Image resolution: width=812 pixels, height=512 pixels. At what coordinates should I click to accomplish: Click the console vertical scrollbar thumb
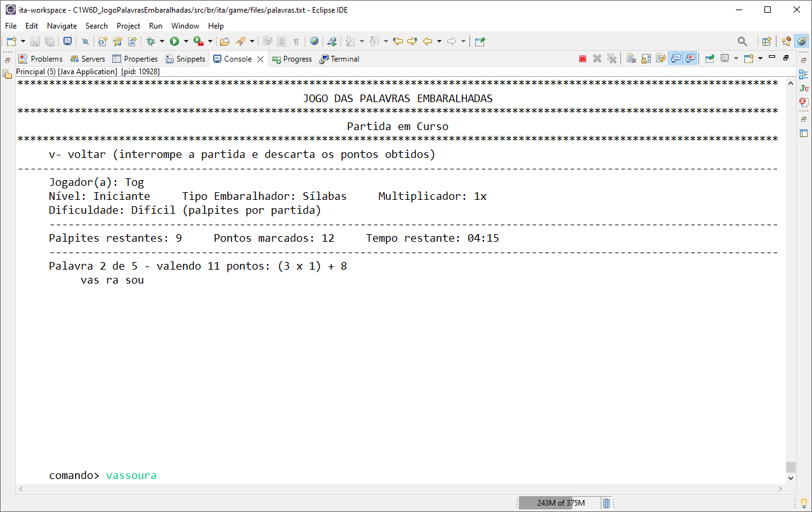click(790, 467)
